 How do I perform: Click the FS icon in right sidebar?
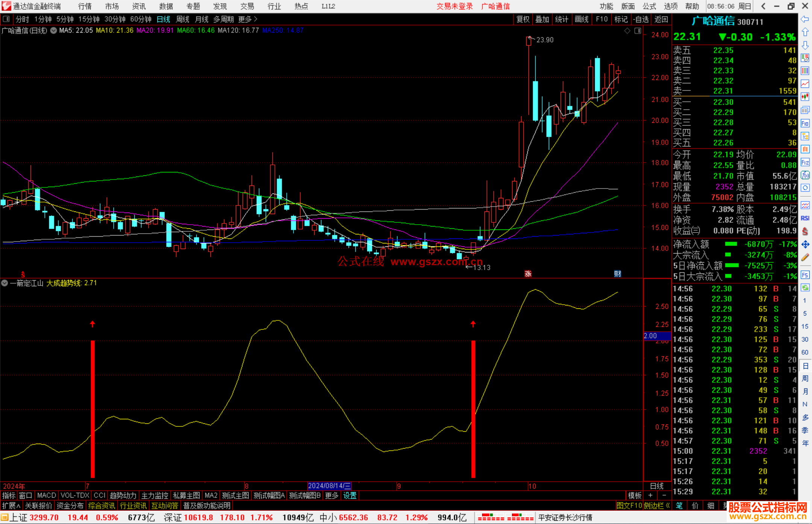[x=805, y=275]
